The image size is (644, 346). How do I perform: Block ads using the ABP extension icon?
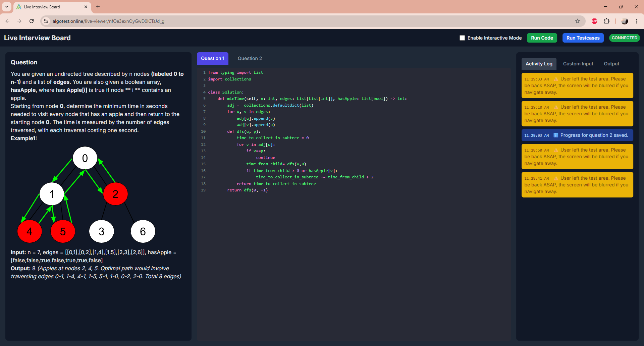coord(594,21)
